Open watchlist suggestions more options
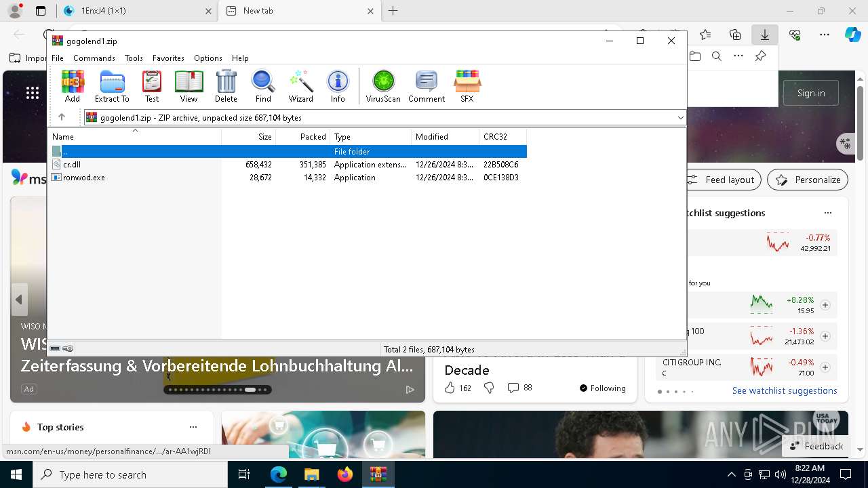This screenshot has width=868, height=488. 827,213
